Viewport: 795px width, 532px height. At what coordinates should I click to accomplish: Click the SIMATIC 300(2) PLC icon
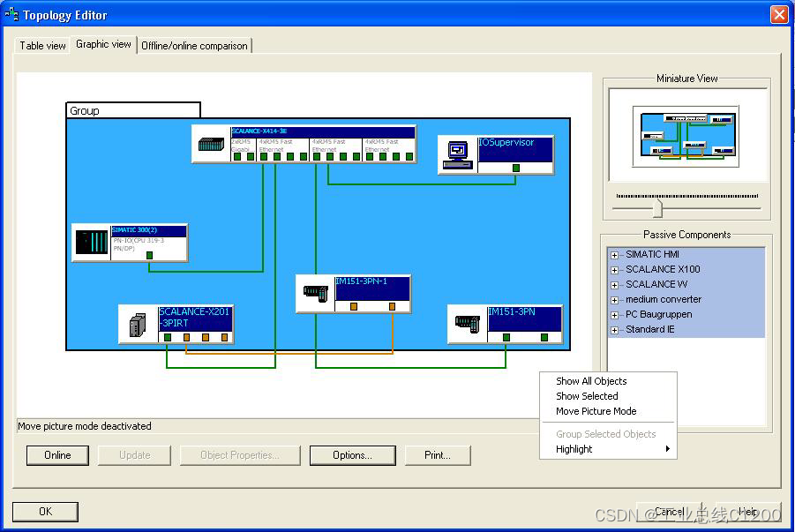click(92, 242)
